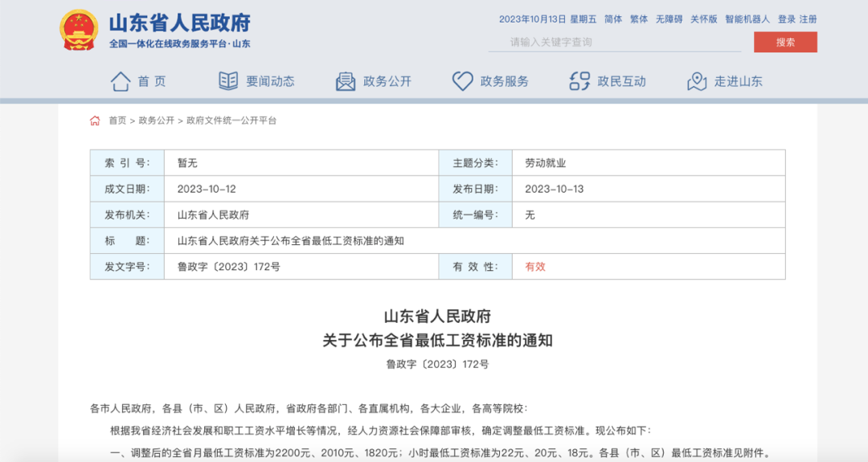Open the 无障碍 accessibility mode
Image resolution: width=868 pixels, height=462 pixels.
669,19
